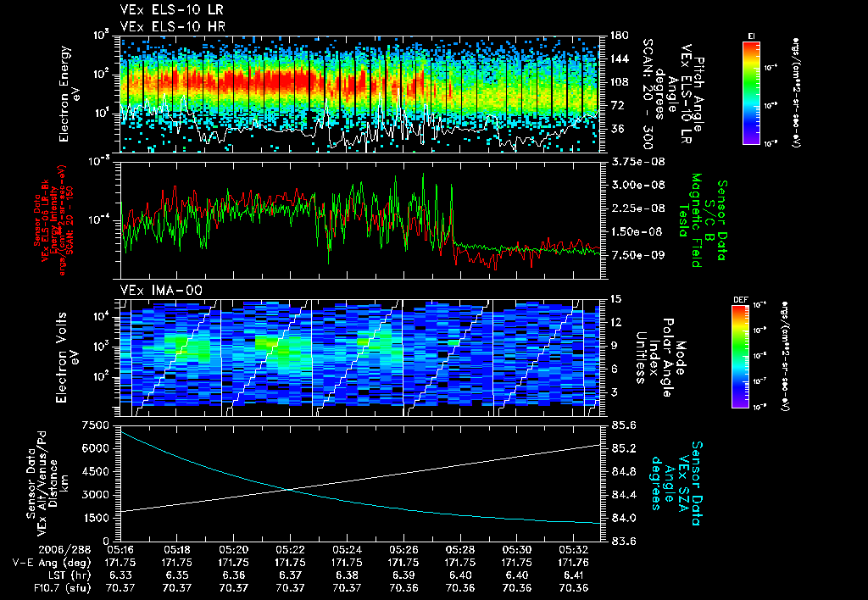Click the 05:16 time tick label

120,550
